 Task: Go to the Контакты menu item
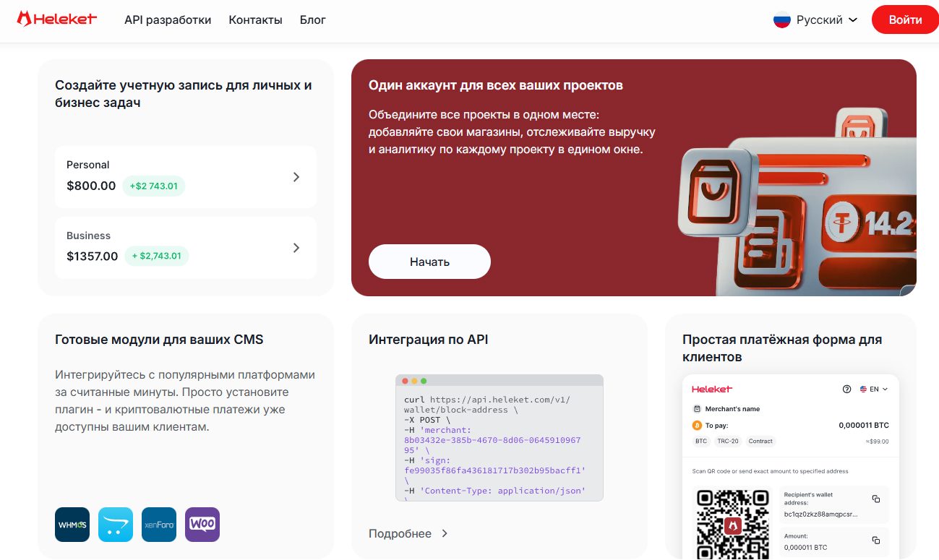pyautogui.click(x=255, y=20)
